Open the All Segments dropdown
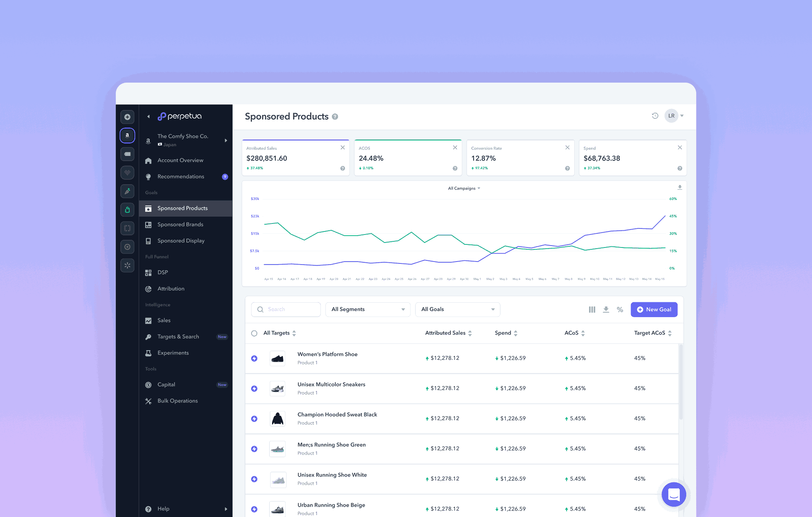The image size is (812, 517). (x=368, y=310)
